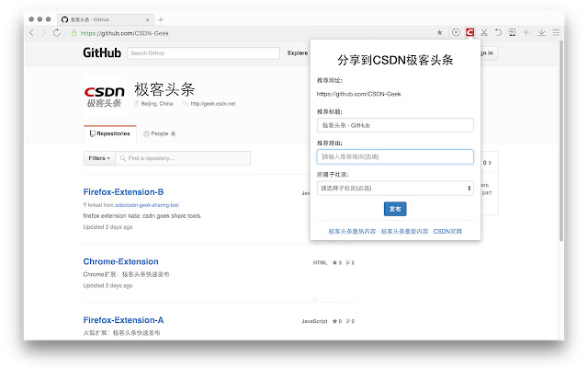Screen dimensions: 588x368
Task: Click the sign-in box toolbar icon
Action: click(512, 33)
